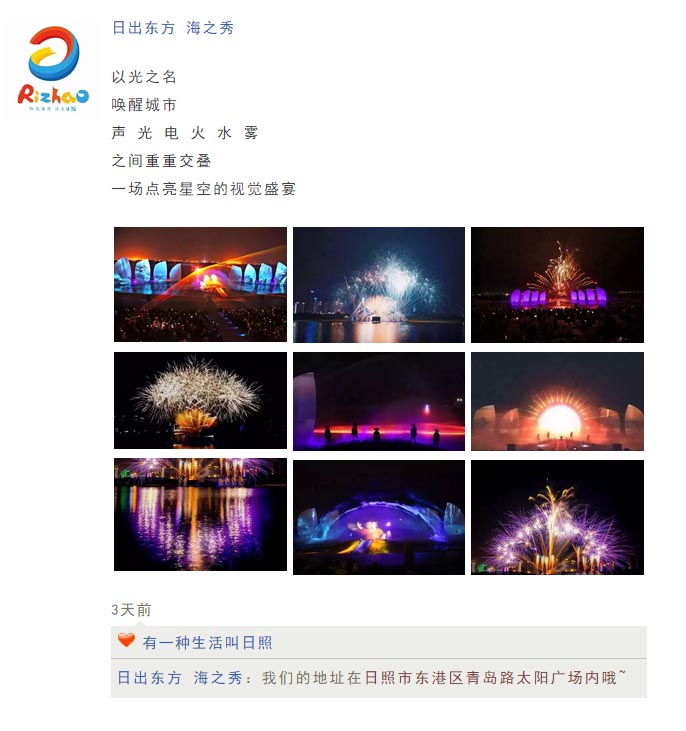686x731 pixels.
Task: Open the photo of purple sails with red fireworks
Action: pos(557,284)
